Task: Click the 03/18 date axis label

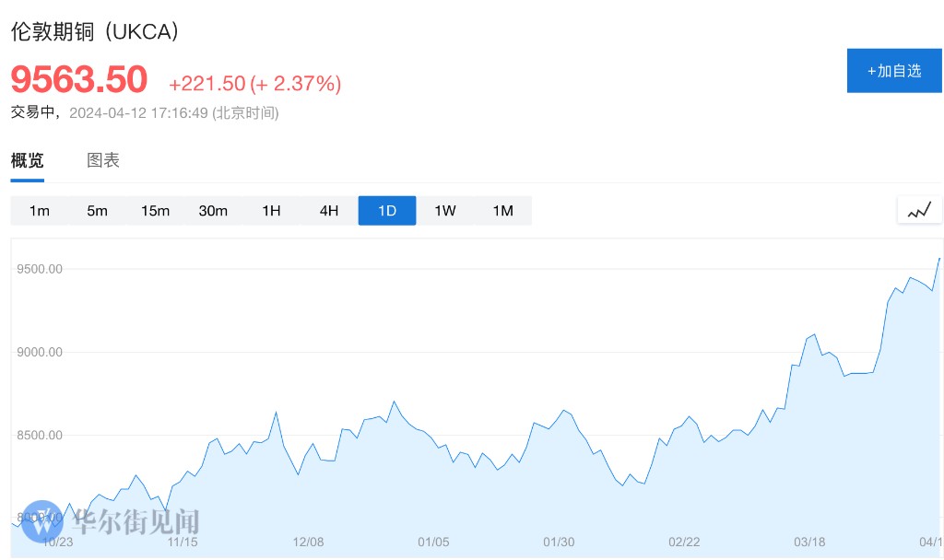Action: [809, 542]
